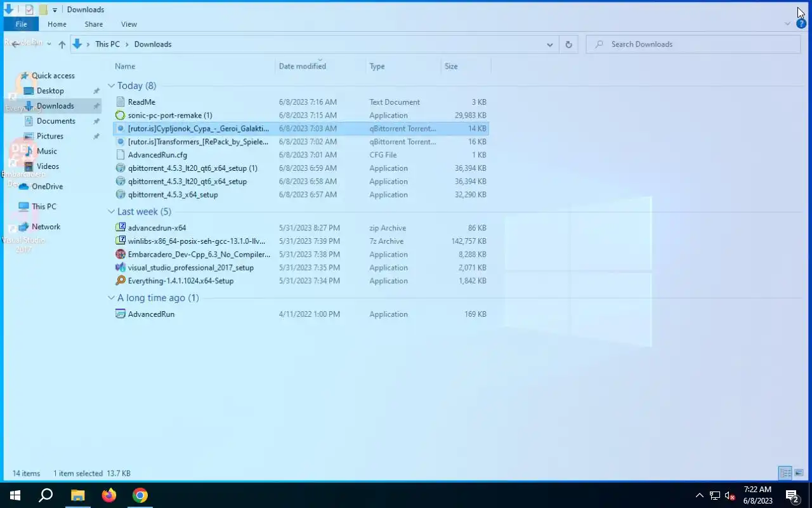Launch Google Chrome from the taskbar
The height and width of the screenshot is (508, 812).
(x=140, y=495)
